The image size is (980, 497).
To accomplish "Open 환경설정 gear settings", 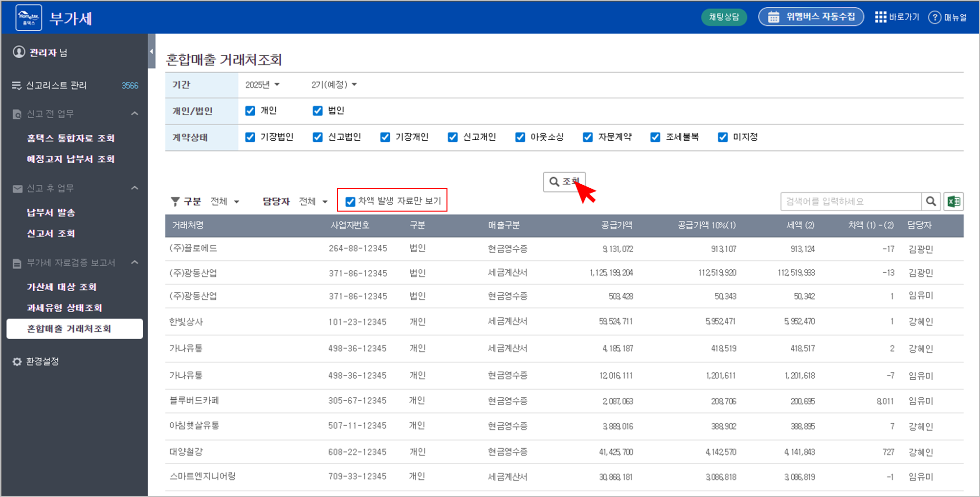I will [17, 362].
